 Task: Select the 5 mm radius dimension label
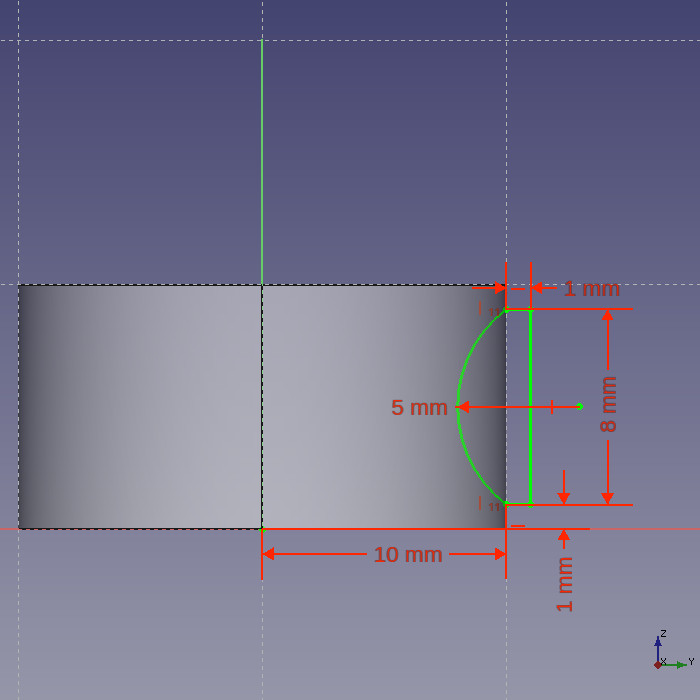[419, 408]
